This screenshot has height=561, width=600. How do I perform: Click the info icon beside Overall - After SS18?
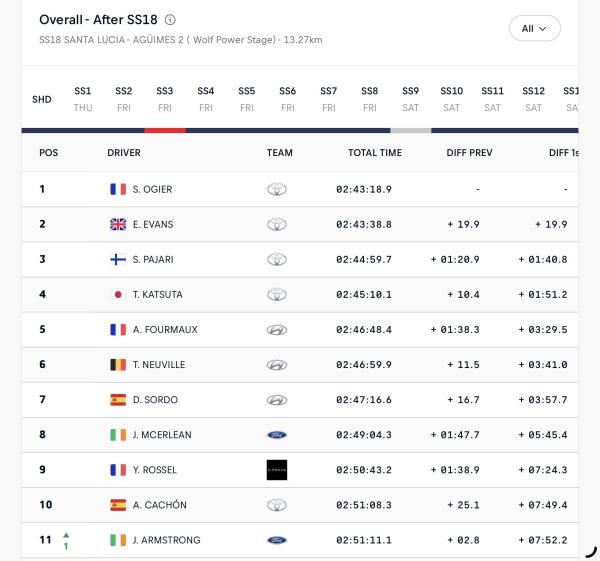[170, 20]
